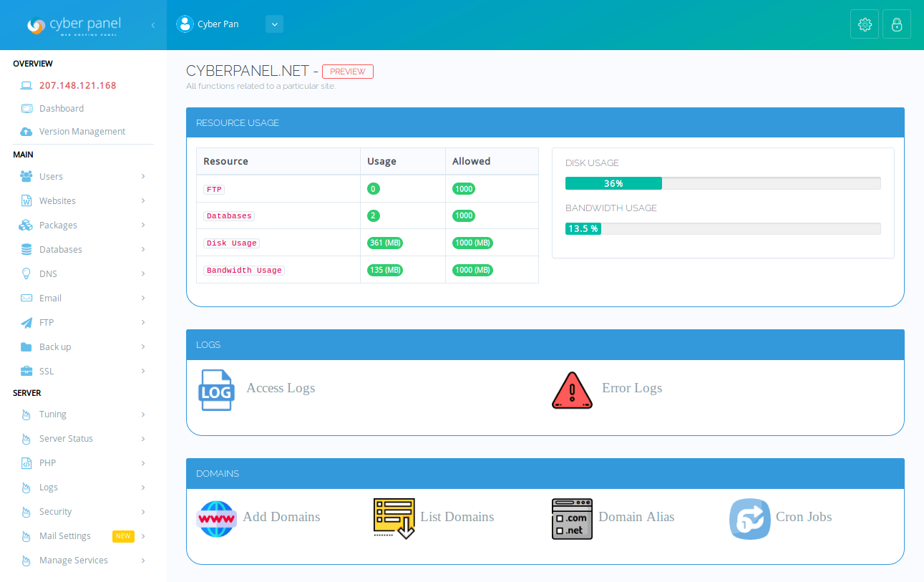The height and width of the screenshot is (582, 924).
Task: Click the DNS lightbulb icon
Action: tap(26, 273)
